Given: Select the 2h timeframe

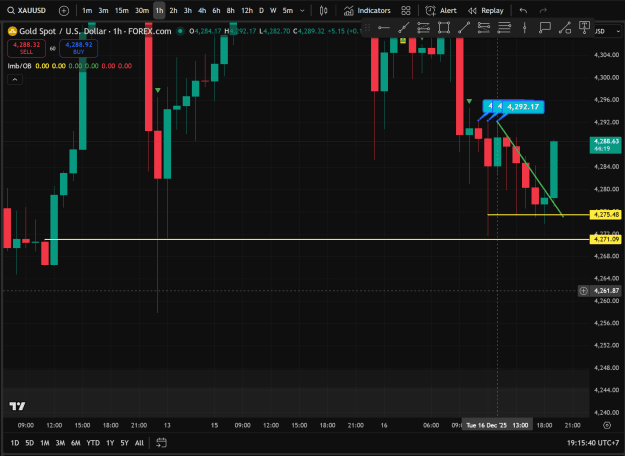Looking at the screenshot, I should (x=173, y=11).
